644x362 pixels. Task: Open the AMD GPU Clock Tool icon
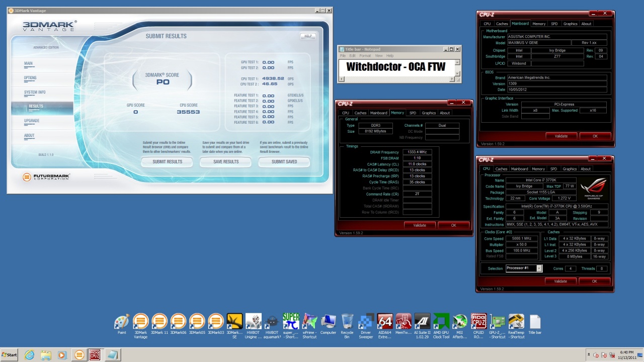coord(441,322)
